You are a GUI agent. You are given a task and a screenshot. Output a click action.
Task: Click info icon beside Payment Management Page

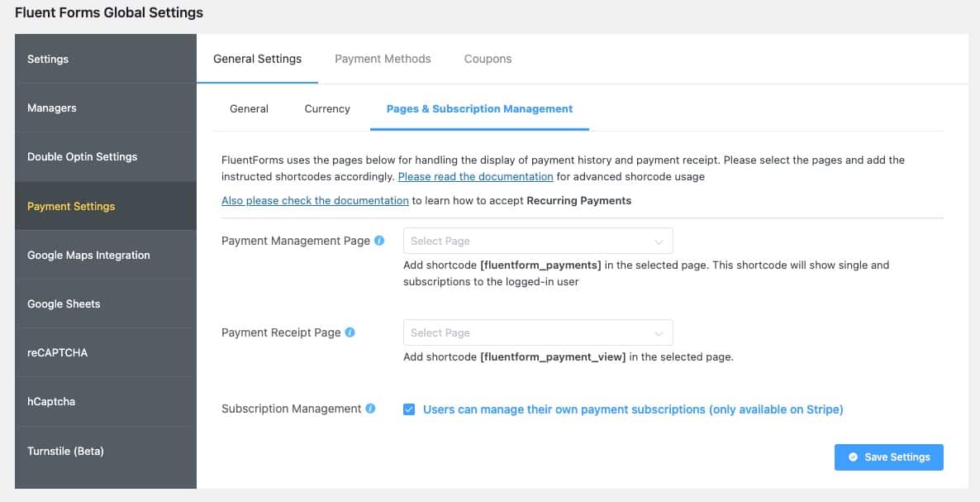pos(379,241)
